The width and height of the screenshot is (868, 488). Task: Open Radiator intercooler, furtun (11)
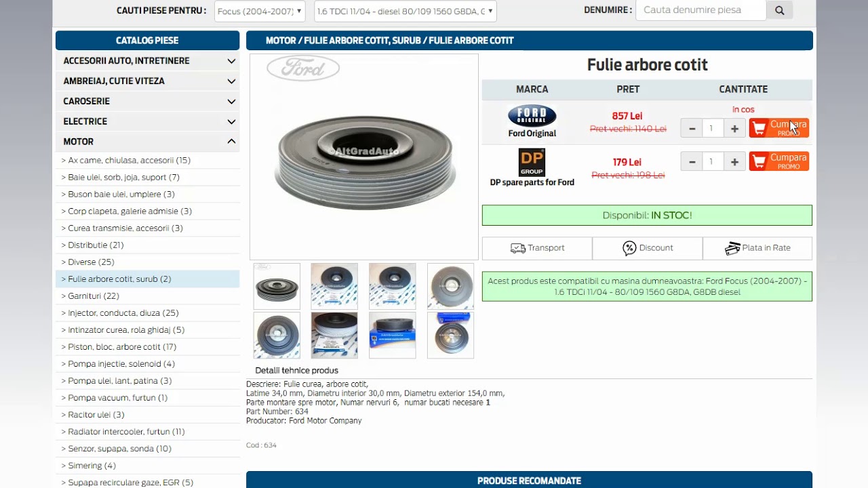(123, 432)
